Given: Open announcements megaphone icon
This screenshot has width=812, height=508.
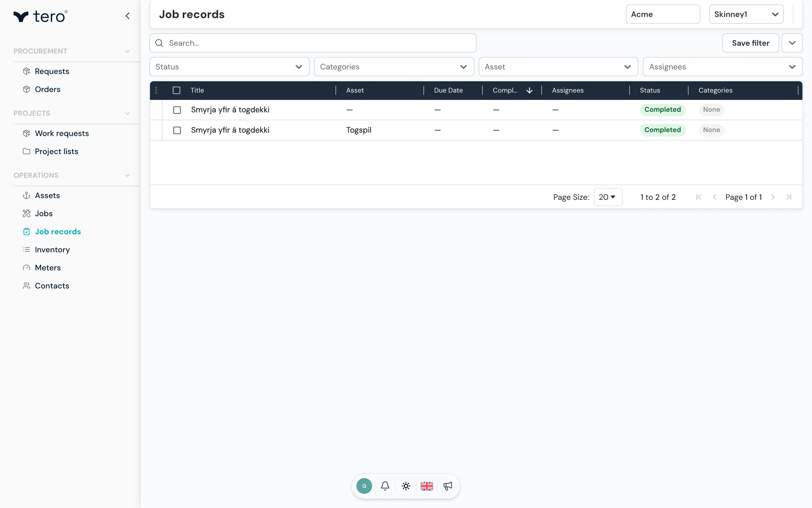Looking at the screenshot, I should click(448, 486).
